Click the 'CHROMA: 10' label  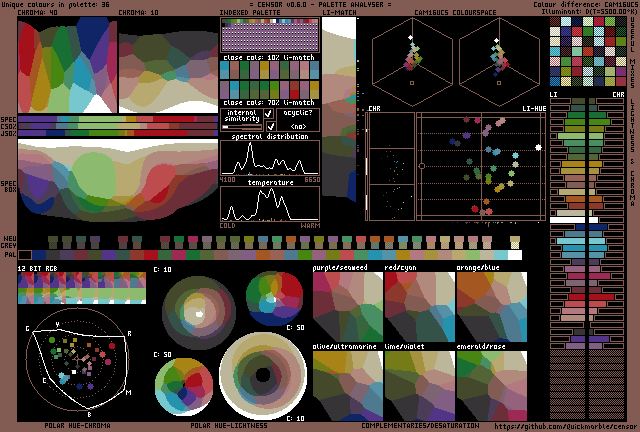pos(138,12)
